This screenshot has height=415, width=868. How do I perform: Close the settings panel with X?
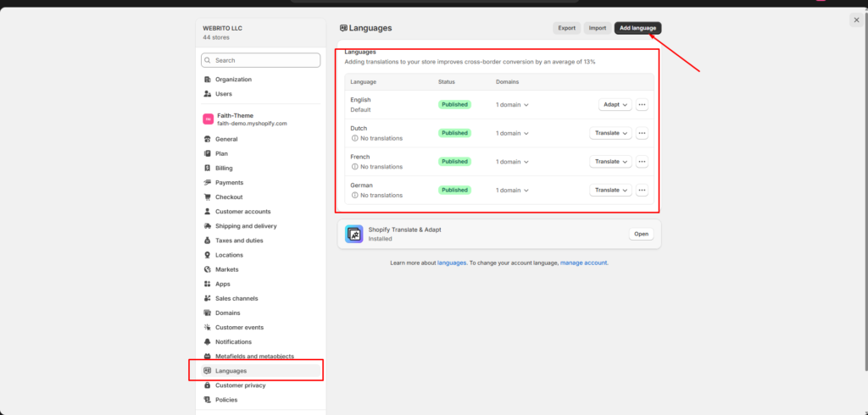856,20
